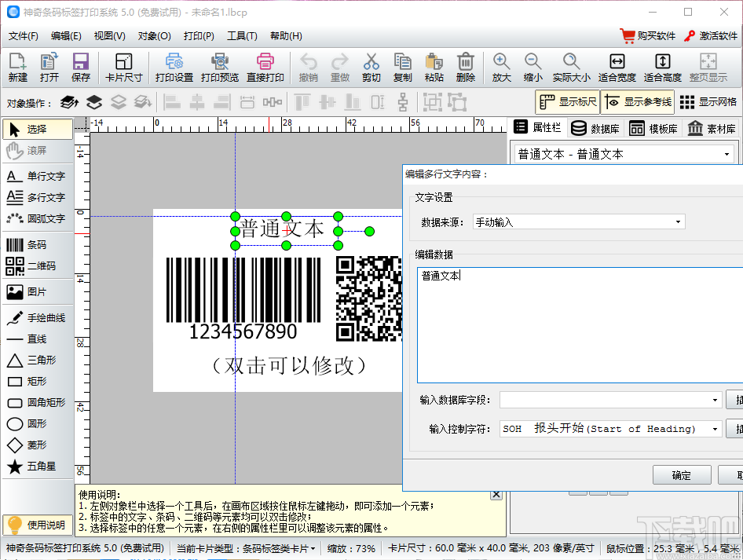Open 打印设置 (Print Settings) from the toolbar
The height and width of the screenshot is (560, 743).
(x=174, y=67)
